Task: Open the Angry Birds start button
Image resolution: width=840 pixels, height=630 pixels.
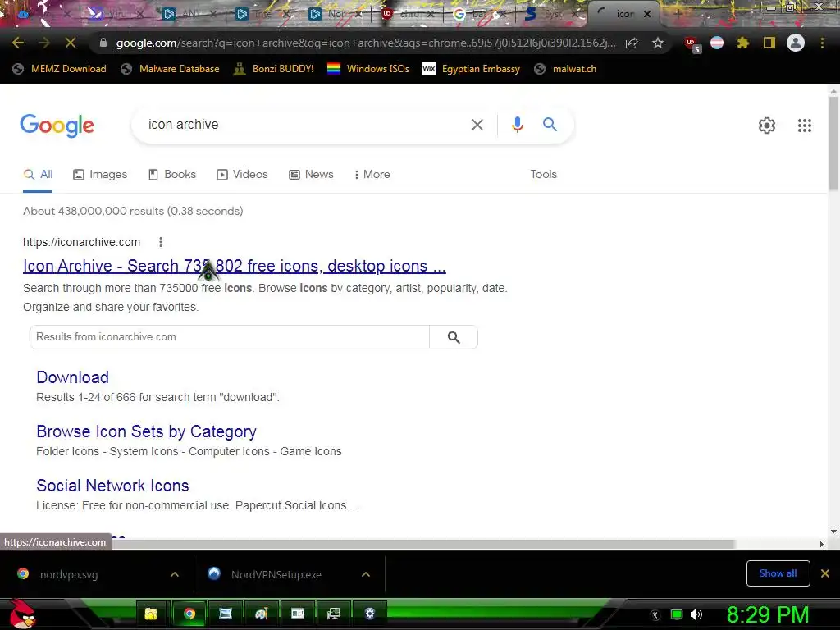Action: pyautogui.click(x=21, y=614)
